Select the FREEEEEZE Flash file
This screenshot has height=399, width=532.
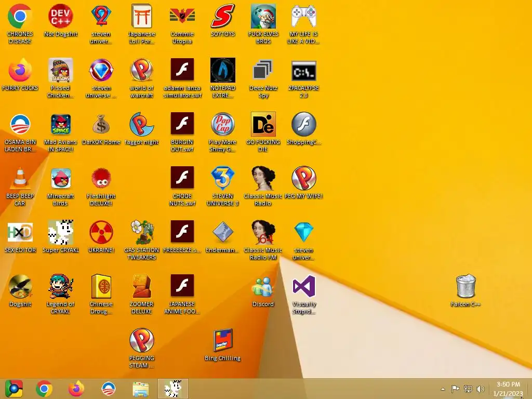182,232
